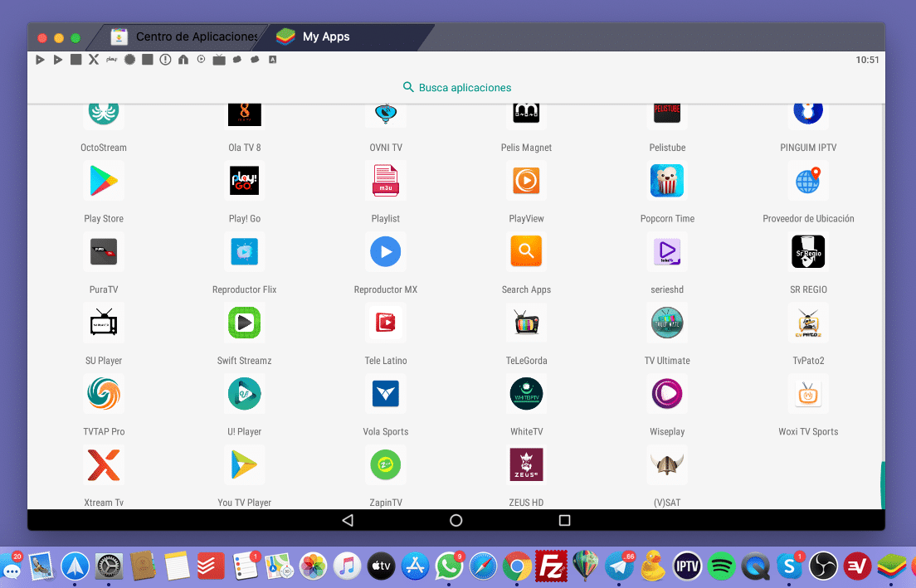Open the Play Store app
This screenshot has width=916, height=588.
[103, 181]
